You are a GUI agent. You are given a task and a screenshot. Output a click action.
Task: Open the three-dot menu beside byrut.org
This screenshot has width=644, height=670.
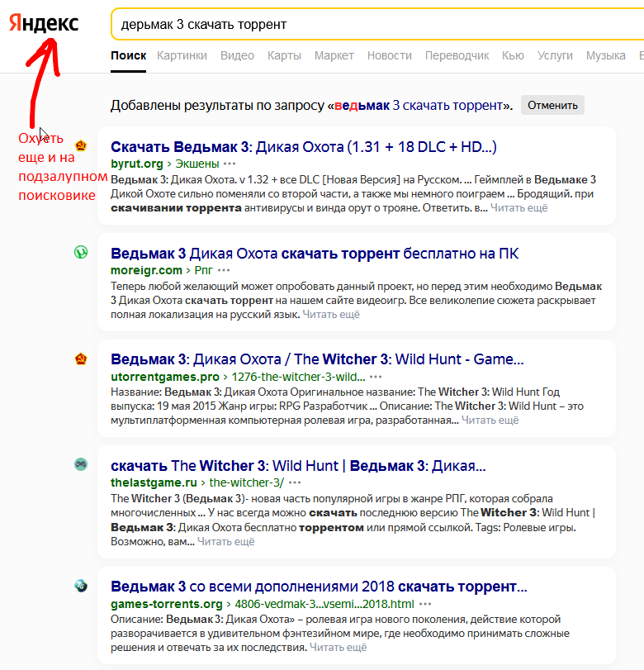coord(230,164)
